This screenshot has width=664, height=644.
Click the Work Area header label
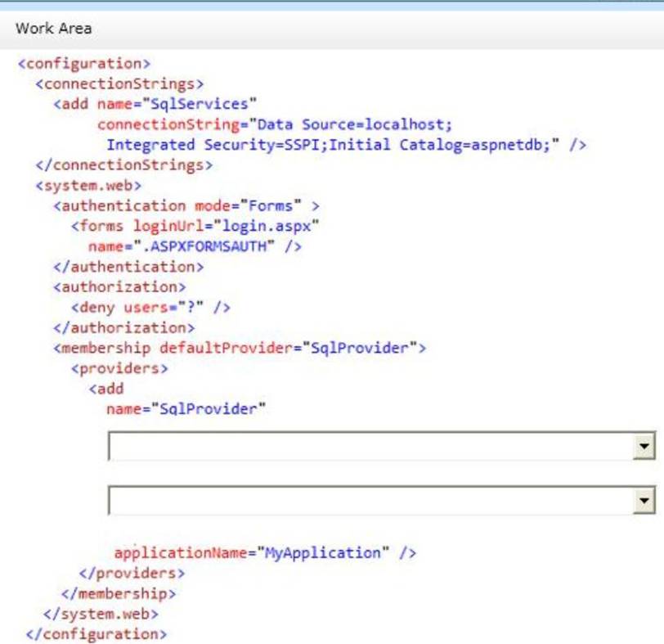54,29
